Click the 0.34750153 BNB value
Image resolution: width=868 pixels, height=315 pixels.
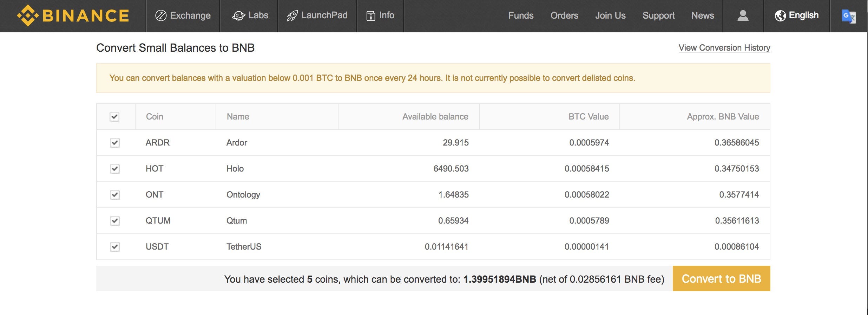pos(737,169)
